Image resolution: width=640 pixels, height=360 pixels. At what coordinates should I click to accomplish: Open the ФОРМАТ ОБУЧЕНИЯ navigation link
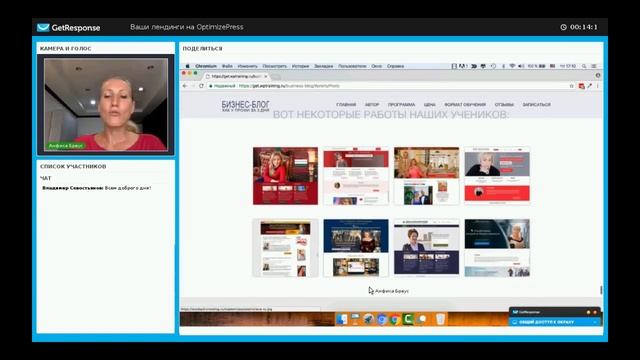click(465, 105)
